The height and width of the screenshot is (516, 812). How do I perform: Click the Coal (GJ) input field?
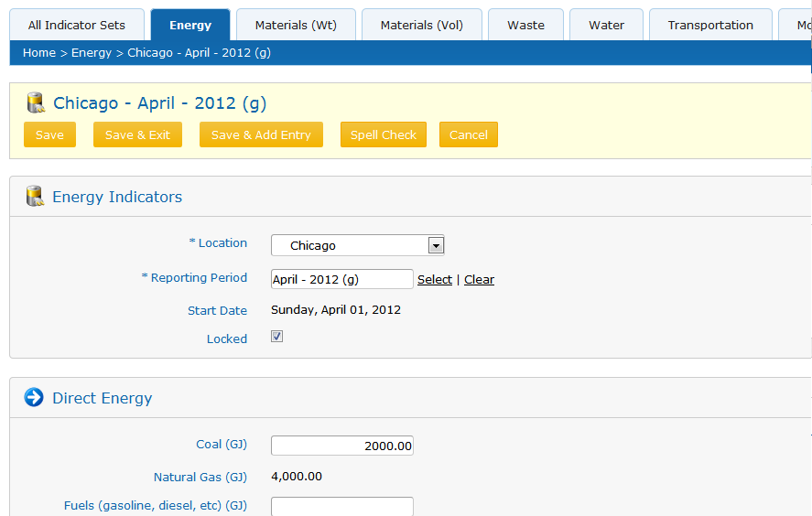pyautogui.click(x=342, y=446)
